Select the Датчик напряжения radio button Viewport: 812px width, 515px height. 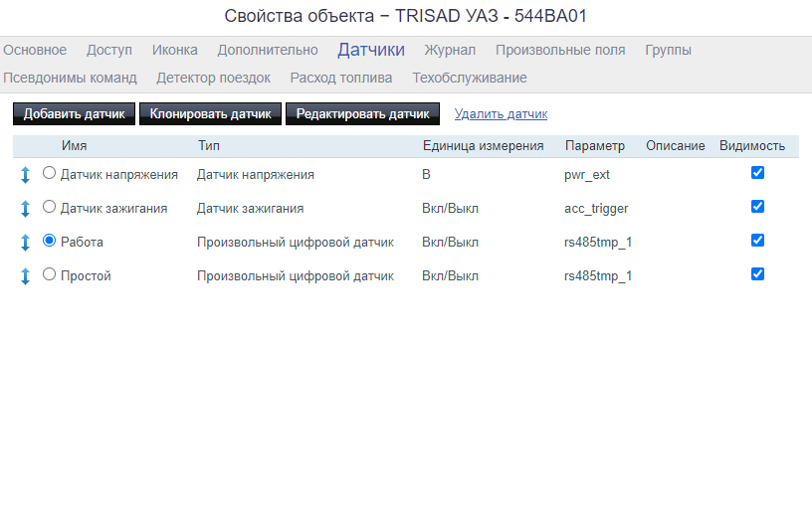50,173
